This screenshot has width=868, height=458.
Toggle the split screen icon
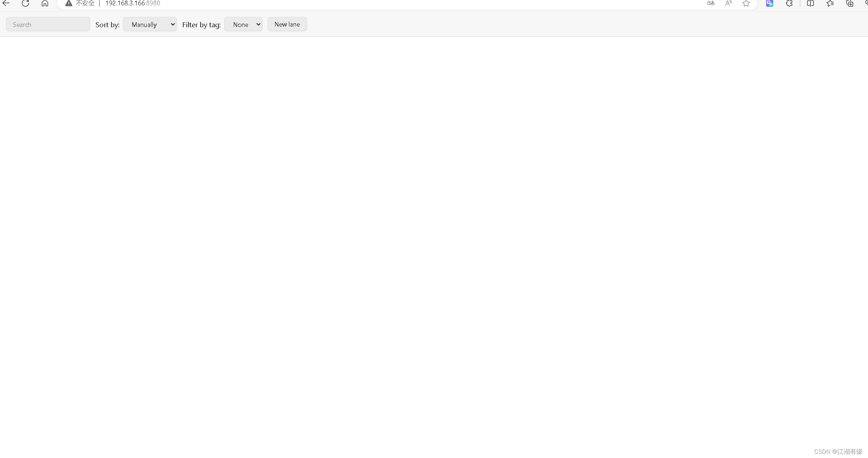coord(810,3)
